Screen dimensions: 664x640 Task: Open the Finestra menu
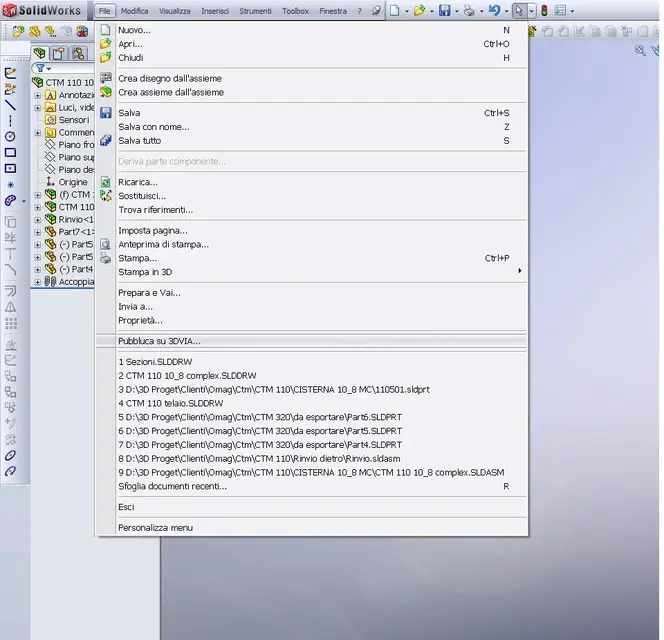tap(333, 11)
